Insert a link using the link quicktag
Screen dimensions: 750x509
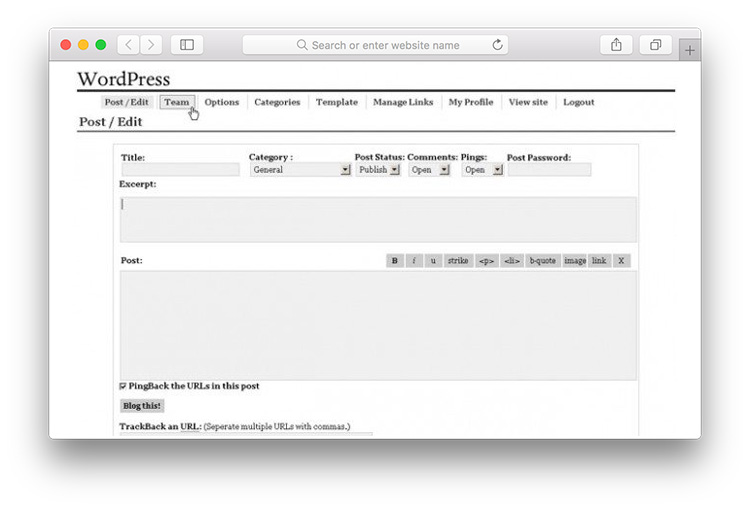pos(599,261)
